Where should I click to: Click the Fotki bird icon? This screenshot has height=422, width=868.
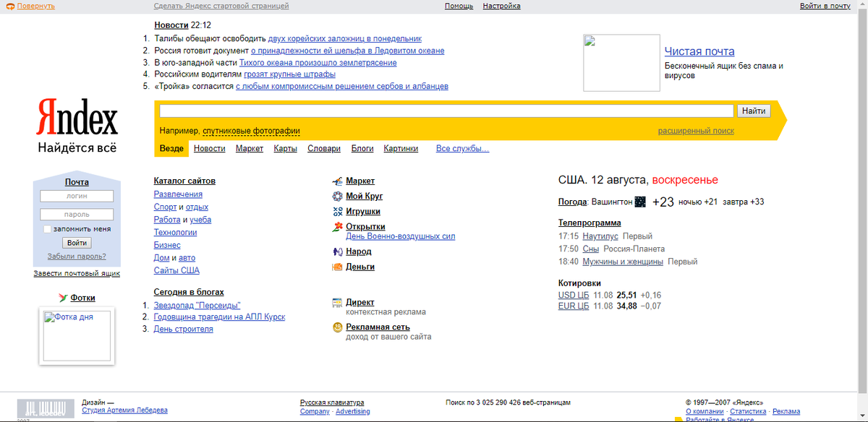tap(63, 298)
